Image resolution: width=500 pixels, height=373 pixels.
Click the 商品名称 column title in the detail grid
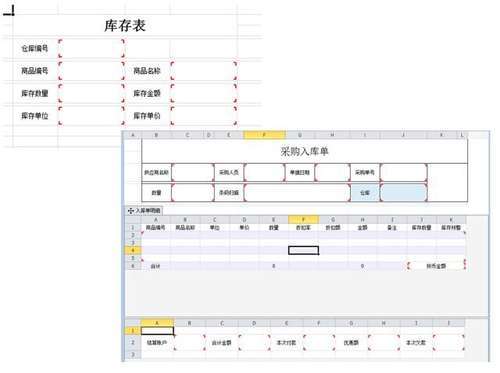tap(185, 228)
